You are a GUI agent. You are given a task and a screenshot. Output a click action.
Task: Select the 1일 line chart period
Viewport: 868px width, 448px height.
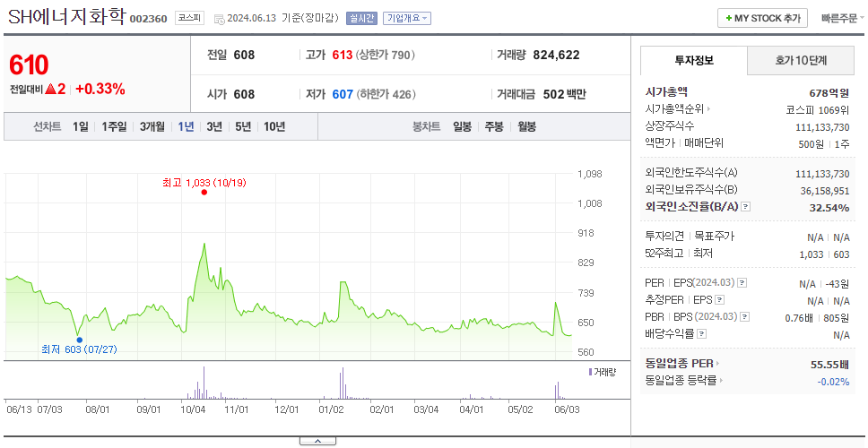tap(81, 126)
